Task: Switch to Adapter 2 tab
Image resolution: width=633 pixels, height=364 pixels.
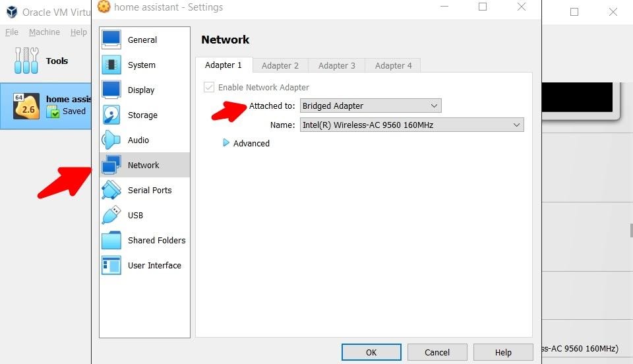Action: 280,65
